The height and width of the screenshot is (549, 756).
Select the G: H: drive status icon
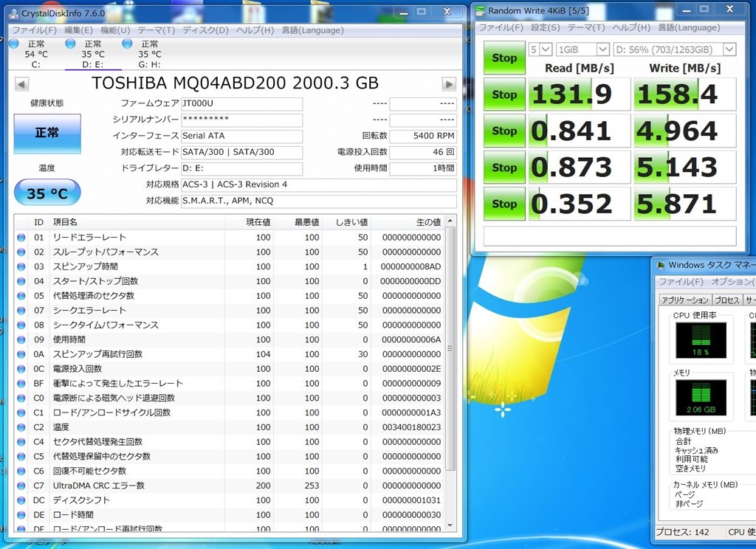coord(127,44)
